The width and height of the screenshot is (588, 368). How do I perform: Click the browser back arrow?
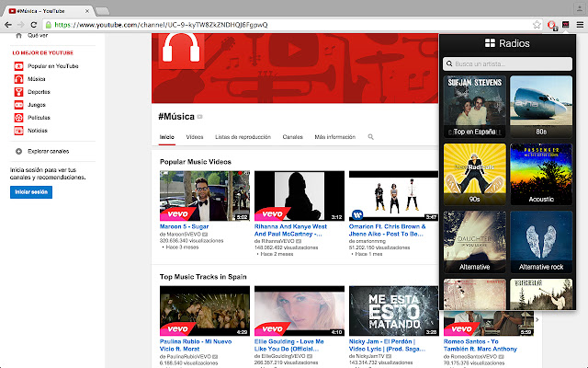click(10, 25)
